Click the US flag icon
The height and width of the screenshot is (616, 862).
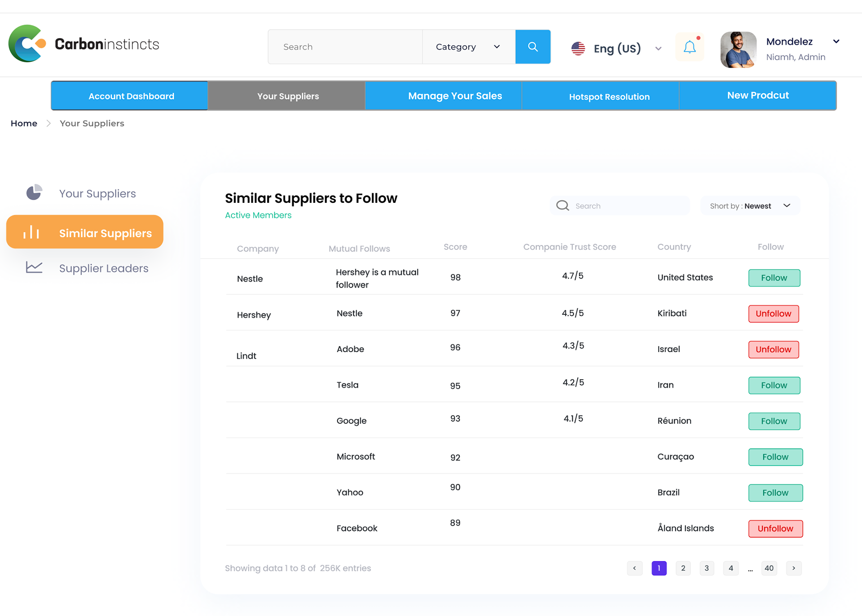(578, 48)
